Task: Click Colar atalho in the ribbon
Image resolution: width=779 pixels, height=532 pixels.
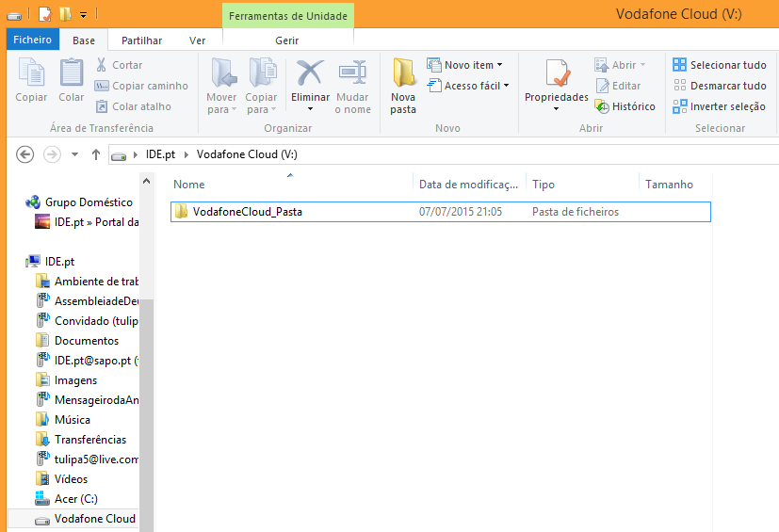Action: [x=133, y=106]
